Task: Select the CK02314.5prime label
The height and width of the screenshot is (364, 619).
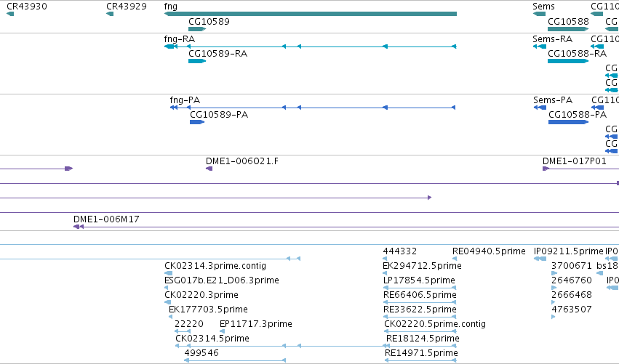Action: [x=212, y=339]
